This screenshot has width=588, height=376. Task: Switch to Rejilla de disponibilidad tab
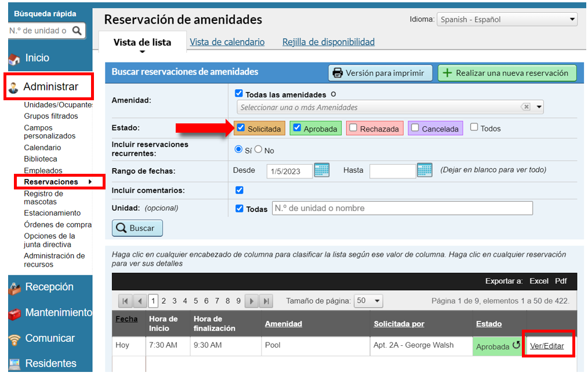point(328,42)
